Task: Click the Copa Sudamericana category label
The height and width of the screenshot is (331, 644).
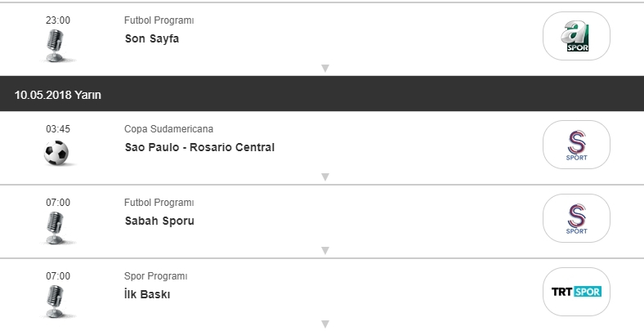Action: (x=168, y=129)
